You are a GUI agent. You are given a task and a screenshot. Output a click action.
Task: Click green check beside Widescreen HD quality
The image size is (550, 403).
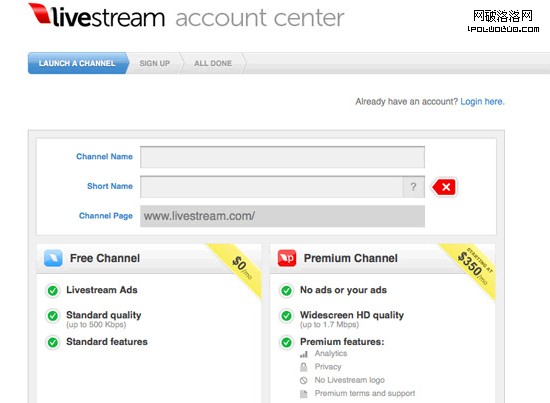click(286, 316)
